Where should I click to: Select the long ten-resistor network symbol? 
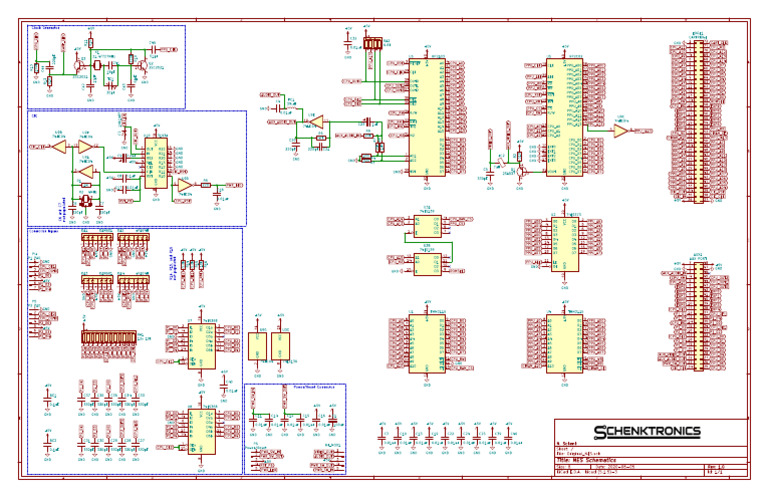pyautogui.click(x=108, y=337)
